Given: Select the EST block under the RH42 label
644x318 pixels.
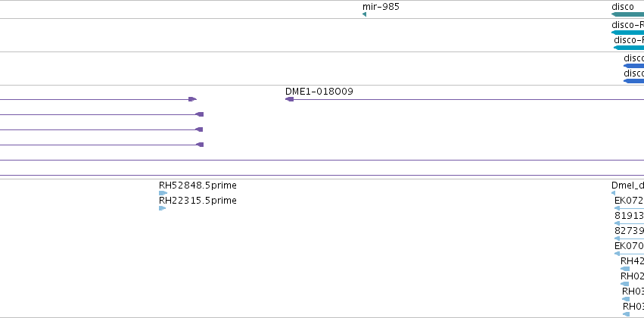Looking at the screenshot, I should pos(624,269).
